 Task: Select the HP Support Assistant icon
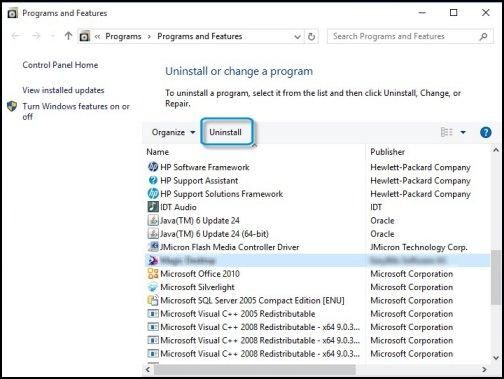pos(153,180)
